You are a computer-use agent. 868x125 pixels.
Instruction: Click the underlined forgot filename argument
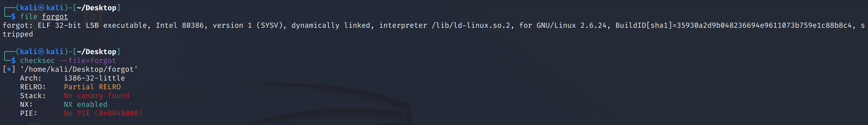55,16
